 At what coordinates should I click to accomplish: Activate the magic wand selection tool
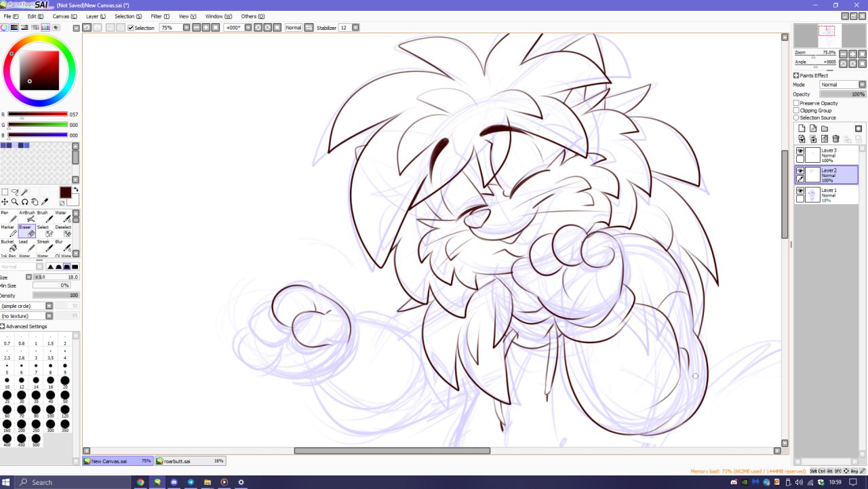25,192
